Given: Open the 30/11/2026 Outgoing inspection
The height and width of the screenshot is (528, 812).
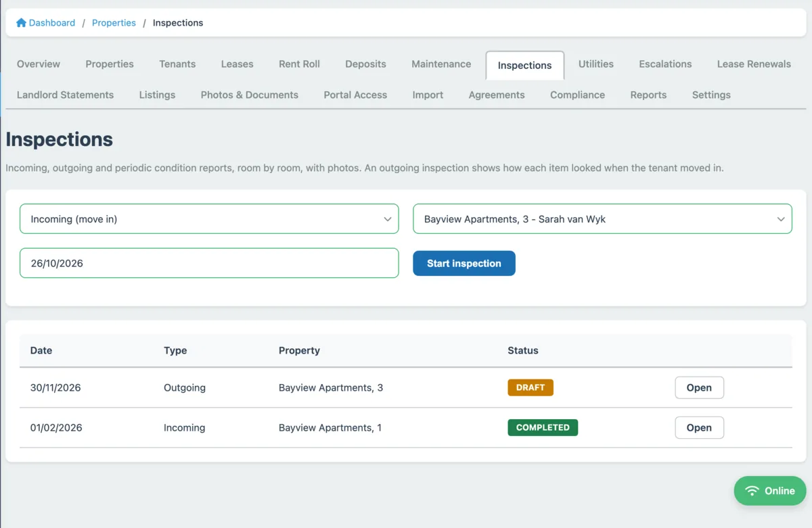Looking at the screenshot, I should (x=699, y=388).
